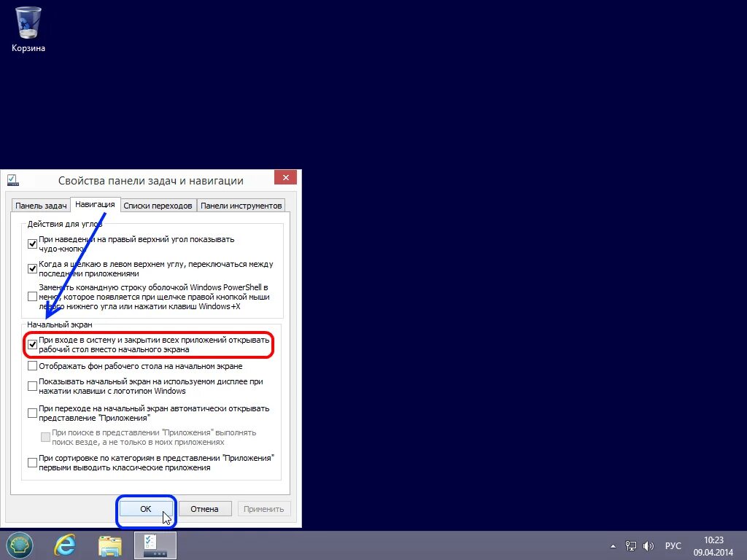747x560 pixels.
Task: Open File Explorer from the taskbar
Action: pyautogui.click(x=110, y=545)
